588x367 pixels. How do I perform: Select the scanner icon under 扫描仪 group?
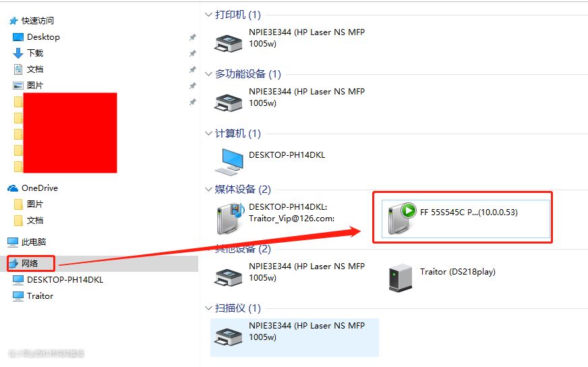coord(228,337)
